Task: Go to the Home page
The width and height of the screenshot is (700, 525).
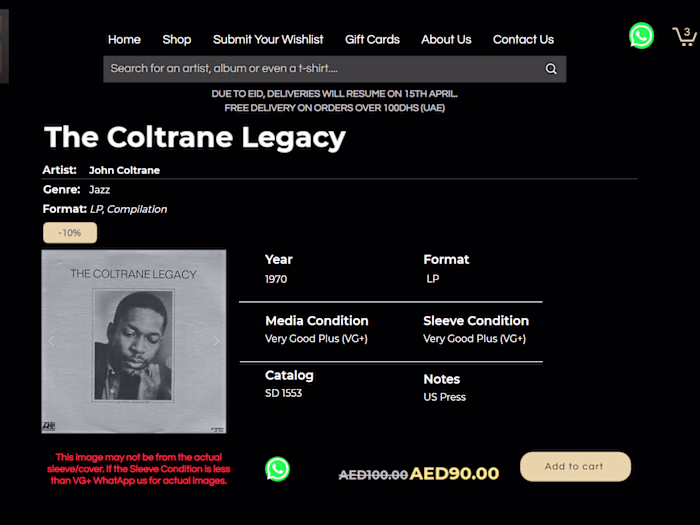Action: coord(124,39)
